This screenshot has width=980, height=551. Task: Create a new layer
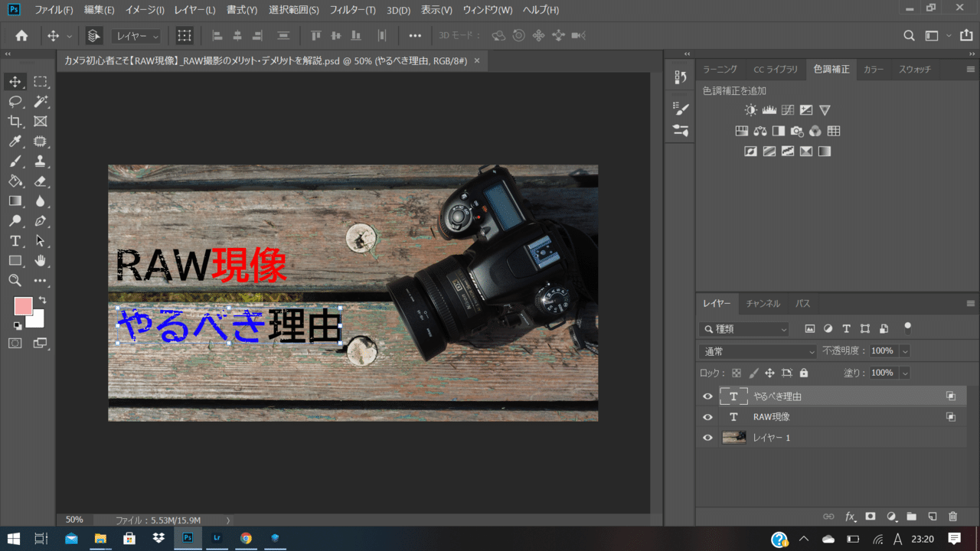pyautogui.click(x=933, y=517)
